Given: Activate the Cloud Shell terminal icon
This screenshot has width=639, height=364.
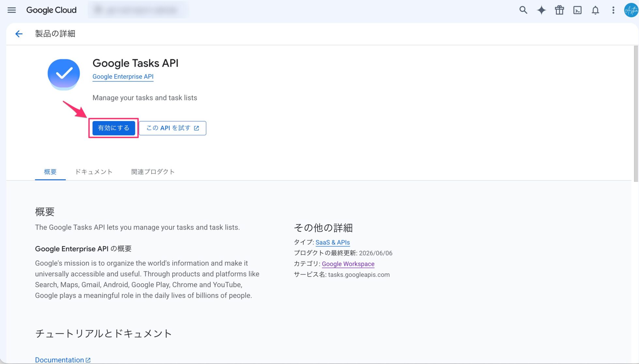Looking at the screenshot, I should pyautogui.click(x=577, y=10).
